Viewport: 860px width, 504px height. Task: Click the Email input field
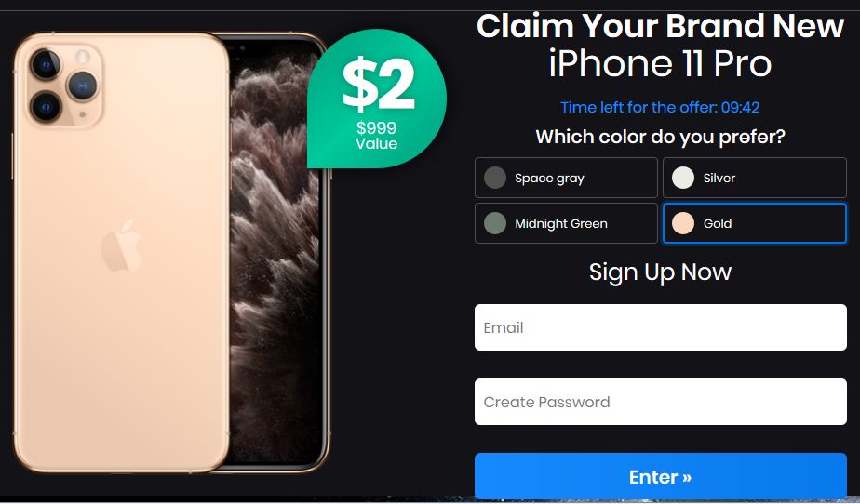pyautogui.click(x=661, y=327)
